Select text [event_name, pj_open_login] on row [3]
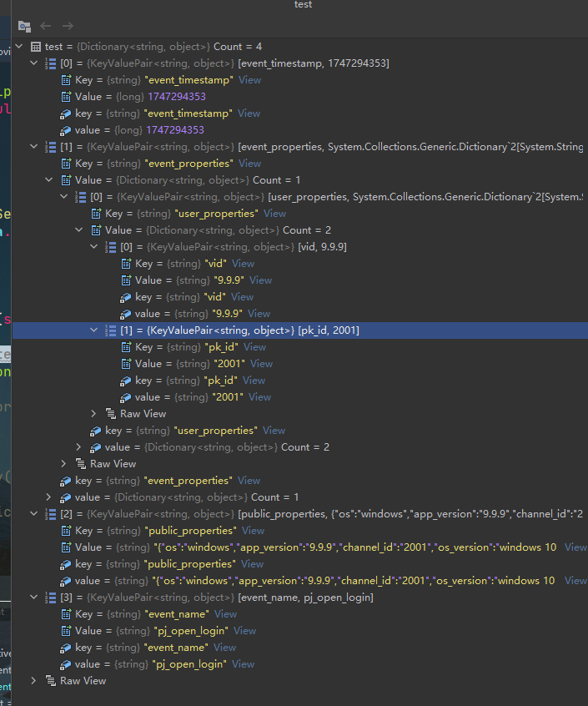Viewport: 588px width, 706px height. pyautogui.click(x=305, y=598)
